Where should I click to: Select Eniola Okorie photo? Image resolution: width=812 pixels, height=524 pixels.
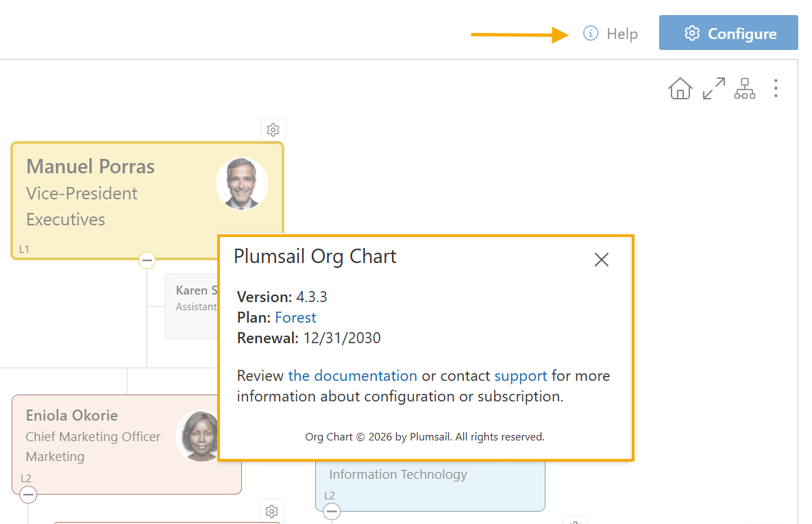pyautogui.click(x=198, y=436)
